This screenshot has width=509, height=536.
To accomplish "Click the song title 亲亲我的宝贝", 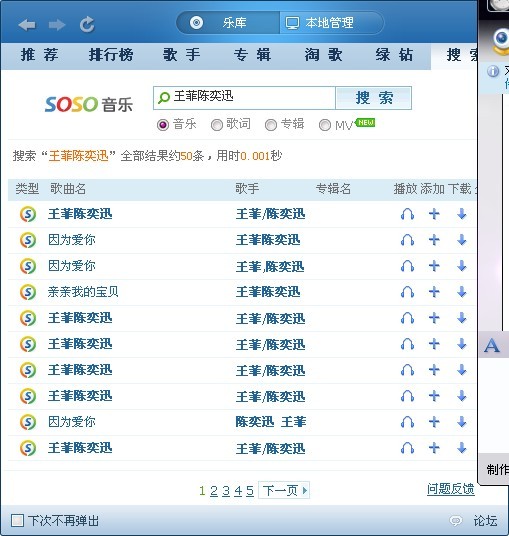I will tap(83, 292).
